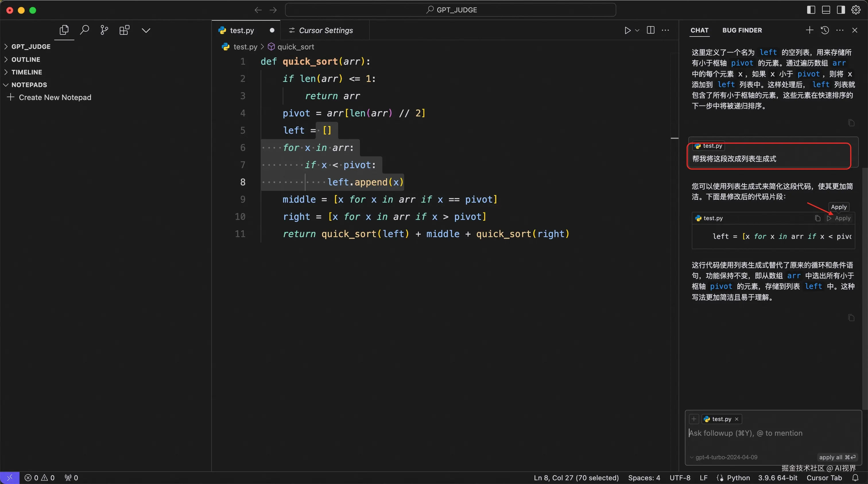This screenshot has width=868, height=484.
Task: Start new chat with plus icon
Action: 809,30
